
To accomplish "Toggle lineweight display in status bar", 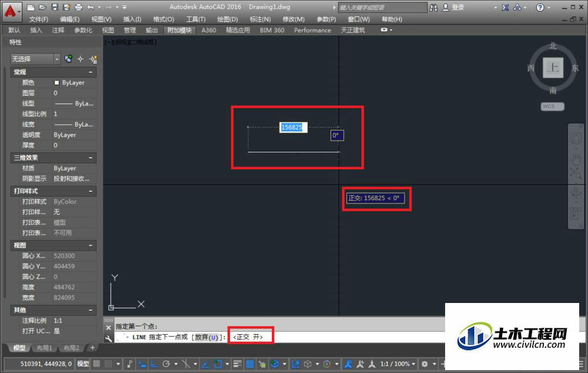I will tap(238, 364).
